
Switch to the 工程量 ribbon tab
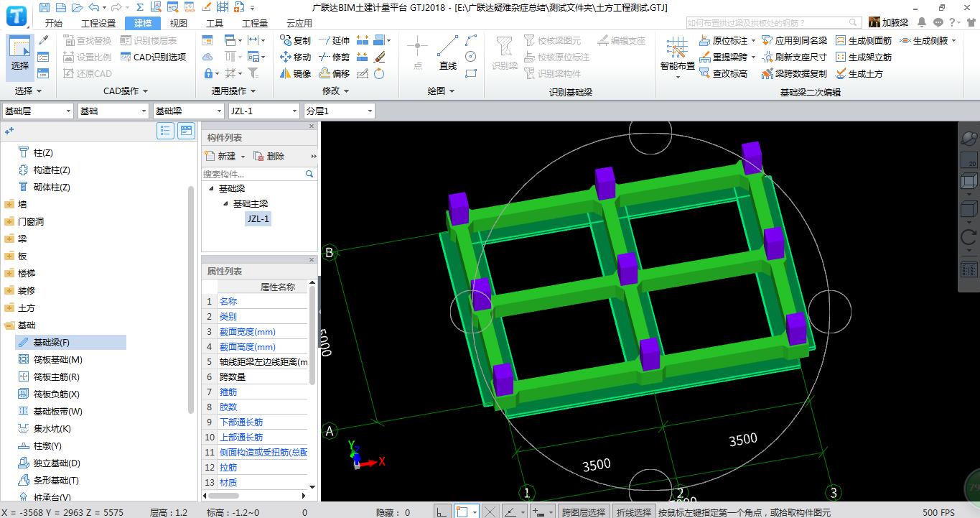tap(255, 23)
